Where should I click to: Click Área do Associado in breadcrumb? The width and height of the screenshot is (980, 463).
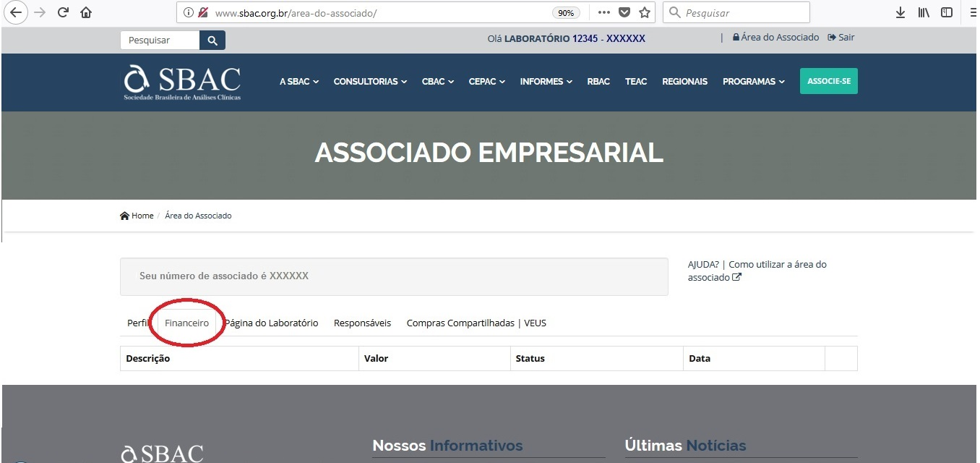[x=198, y=216]
